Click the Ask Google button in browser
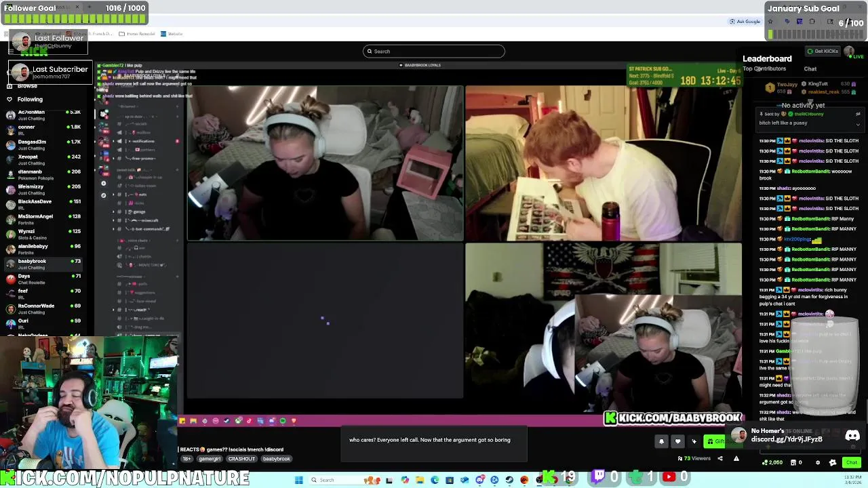This screenshot has width=868, height=488. 745,22
